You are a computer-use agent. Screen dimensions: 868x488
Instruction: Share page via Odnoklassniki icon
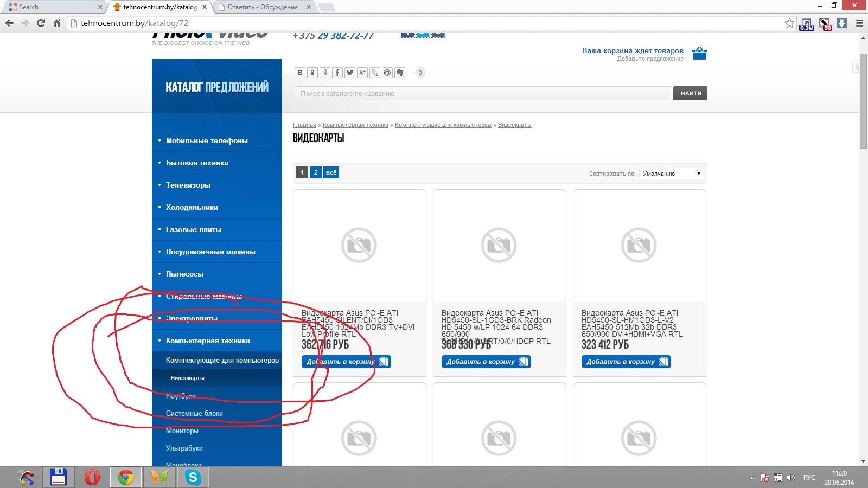coord(312,73)
